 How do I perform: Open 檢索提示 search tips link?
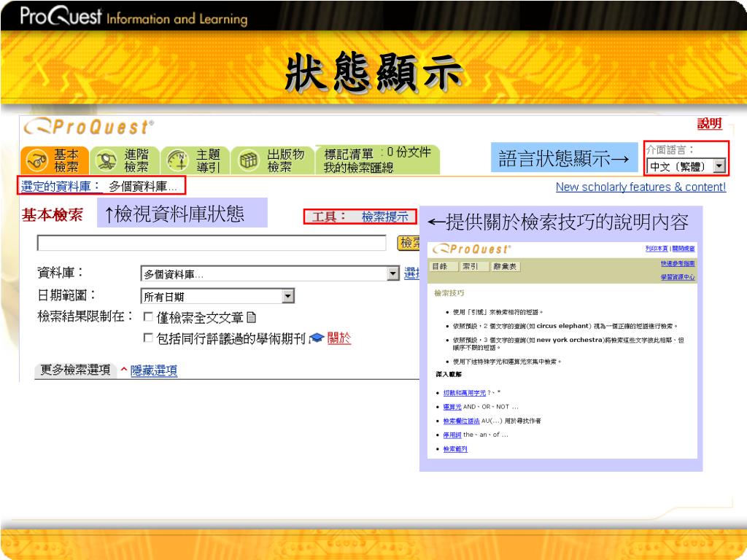(x=385, y=217)
